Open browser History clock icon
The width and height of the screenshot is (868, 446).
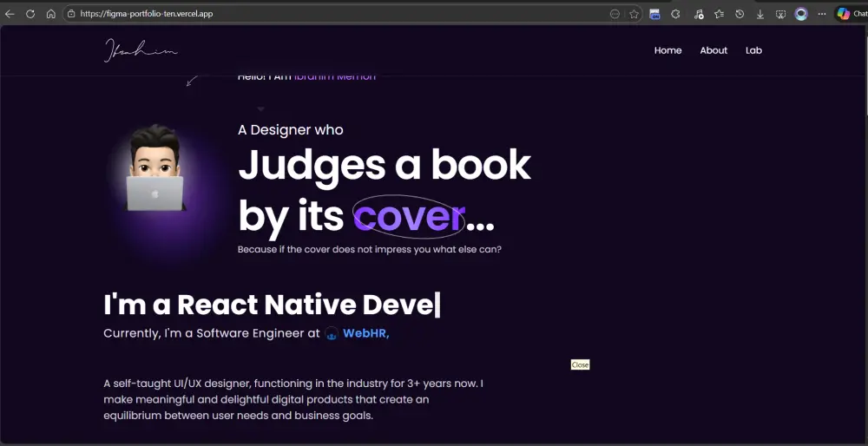click(740, 14)
